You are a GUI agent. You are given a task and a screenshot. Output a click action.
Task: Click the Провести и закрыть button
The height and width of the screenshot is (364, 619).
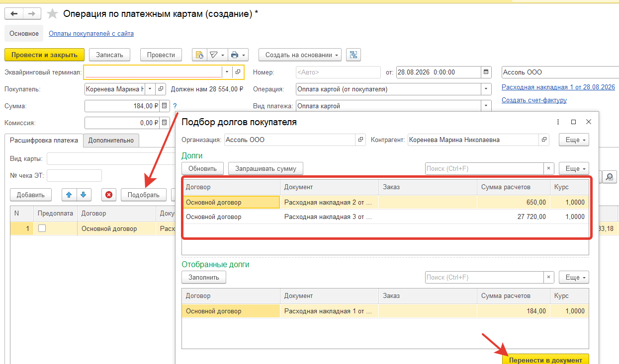[x=44, y=55]
